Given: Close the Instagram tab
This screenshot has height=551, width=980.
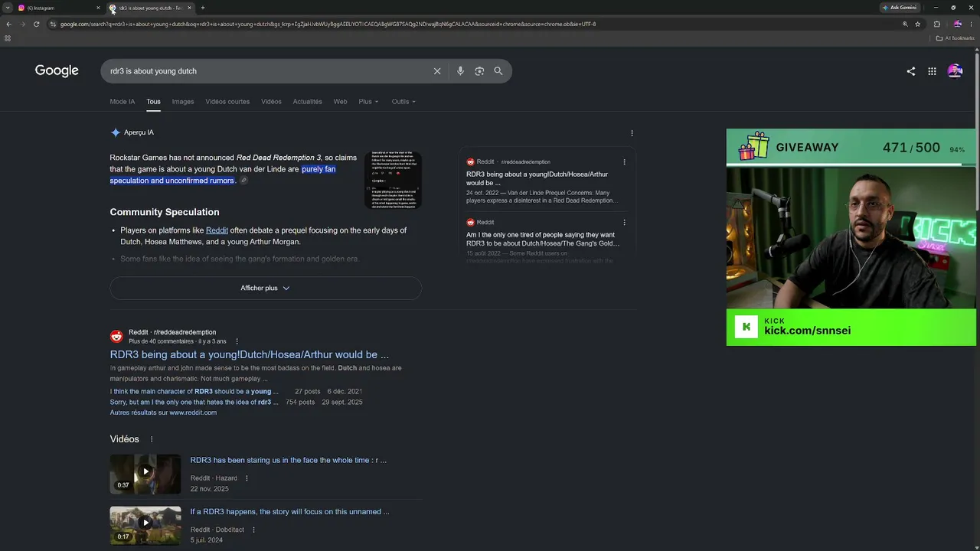Looking at the screenshot, I should (x=98, y=8).
